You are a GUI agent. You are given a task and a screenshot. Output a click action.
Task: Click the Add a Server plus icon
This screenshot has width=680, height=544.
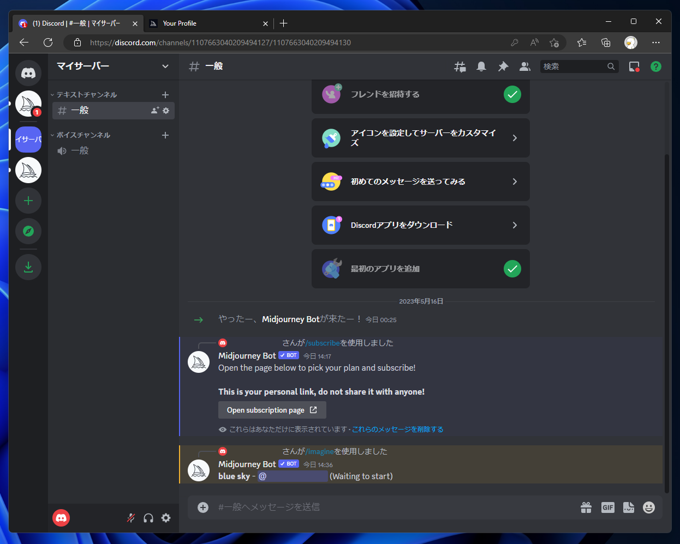28,201
